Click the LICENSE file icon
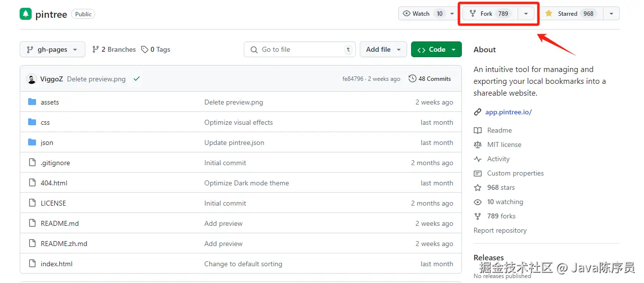The image size is (644, 283). click(32, 203)
